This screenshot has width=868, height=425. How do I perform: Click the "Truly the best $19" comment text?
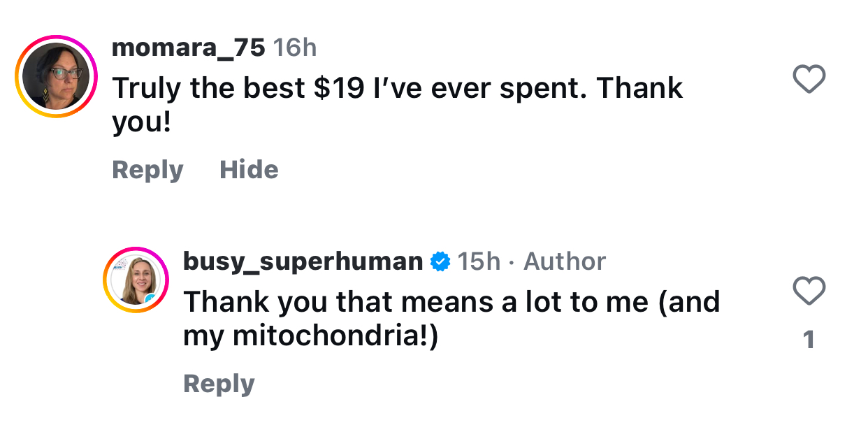tap(397, 89)
